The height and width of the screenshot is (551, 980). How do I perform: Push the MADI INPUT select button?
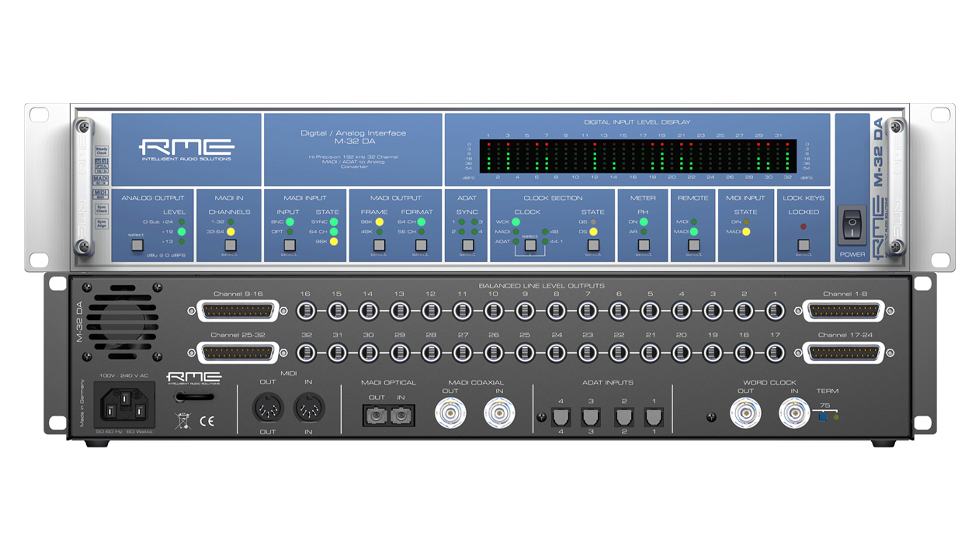pyautogui.click(x=289, y=245)
